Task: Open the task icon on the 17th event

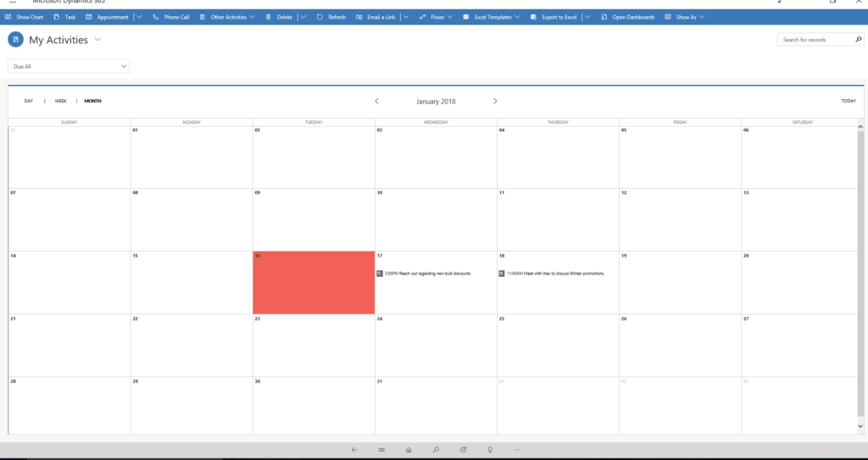Action: click(380, 274)
